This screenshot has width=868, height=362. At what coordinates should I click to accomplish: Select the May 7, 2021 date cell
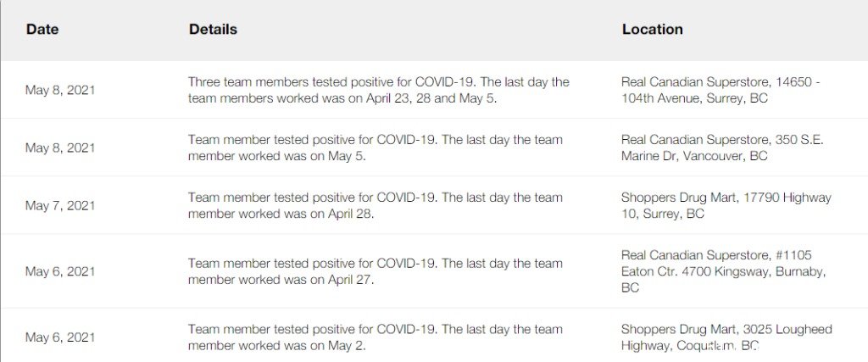click(60, 205)
